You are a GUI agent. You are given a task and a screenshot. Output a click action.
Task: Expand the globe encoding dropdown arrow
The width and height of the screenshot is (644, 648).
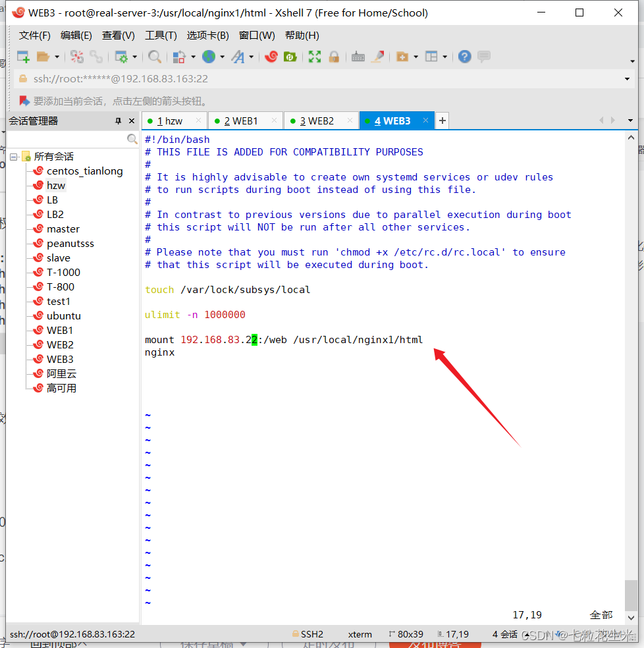tap(223, 57)
